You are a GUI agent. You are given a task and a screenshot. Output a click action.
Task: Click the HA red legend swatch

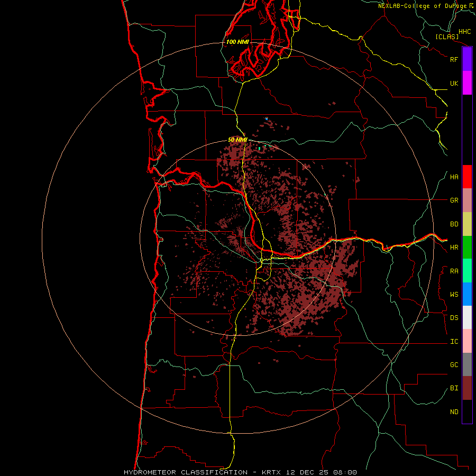(467, 177)
